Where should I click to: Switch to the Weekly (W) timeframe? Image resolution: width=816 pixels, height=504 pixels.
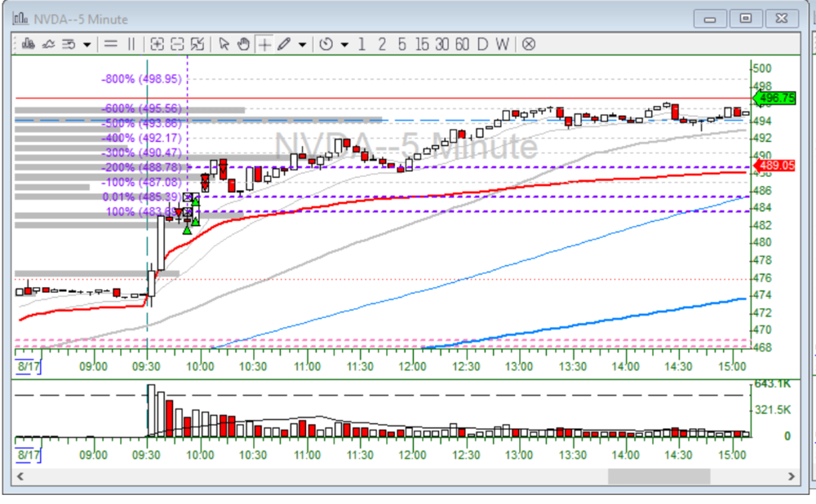[500, 45]
